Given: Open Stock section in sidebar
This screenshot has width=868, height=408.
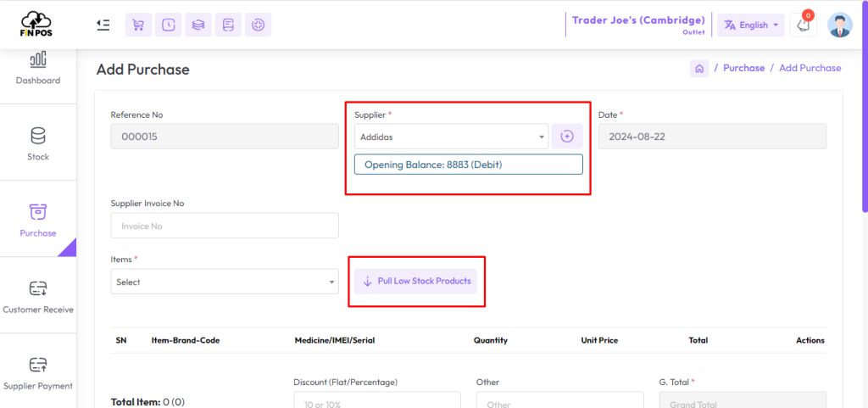Looking at the screenshot, I should pyautogui.click(x=38, y=144).
